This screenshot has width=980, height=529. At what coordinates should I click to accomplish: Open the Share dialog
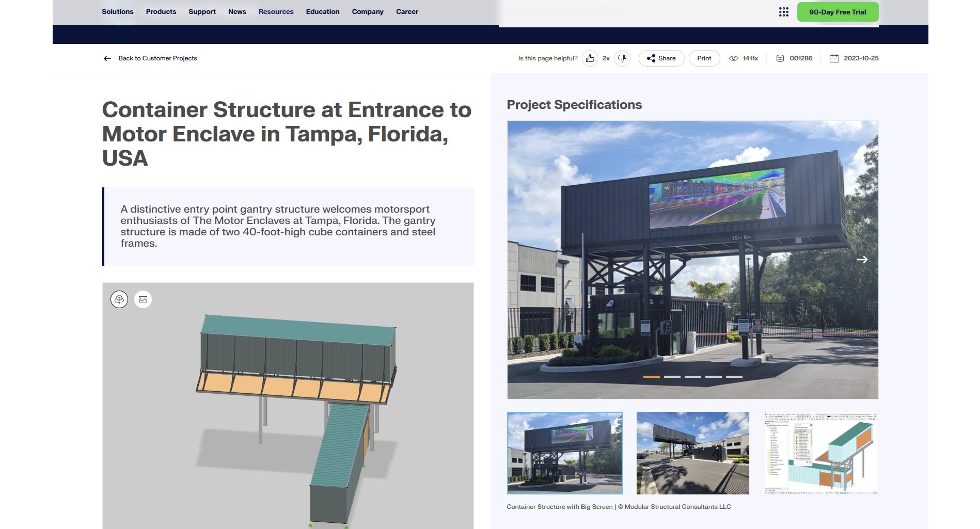[x=661, y=58]
